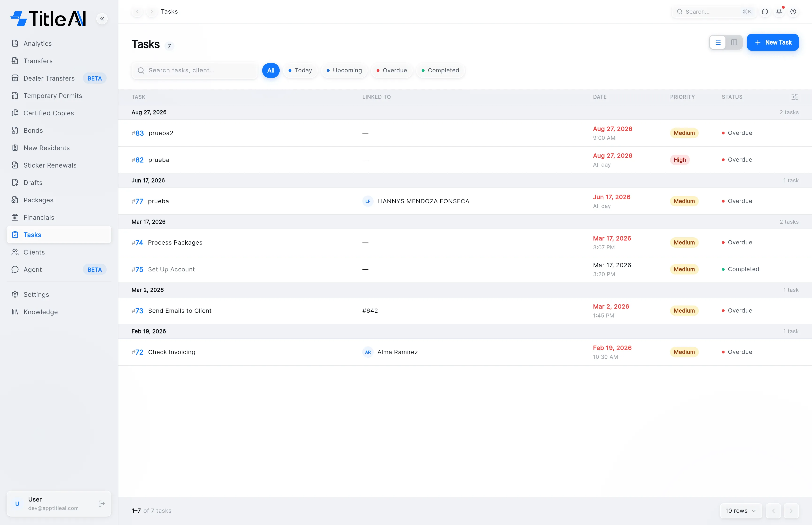The image size is (812, 525).
Task: Open Temporary Permits section
Action: [x=59, y=96]
